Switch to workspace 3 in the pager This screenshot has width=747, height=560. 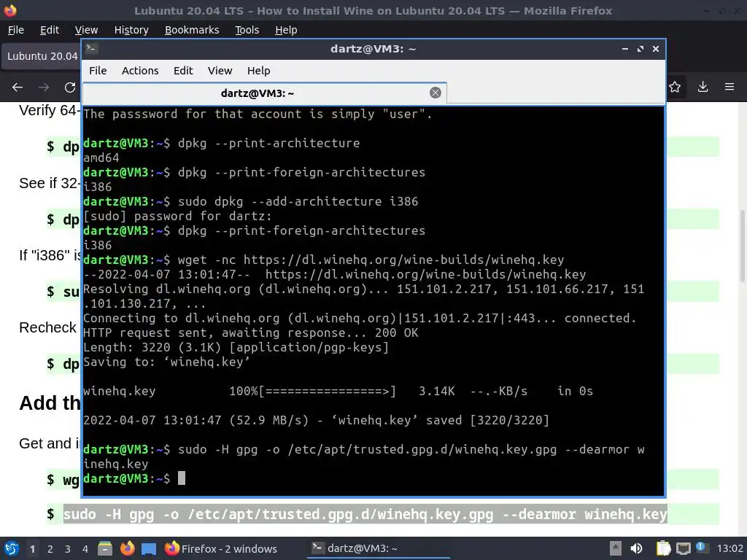click(68, 549)
